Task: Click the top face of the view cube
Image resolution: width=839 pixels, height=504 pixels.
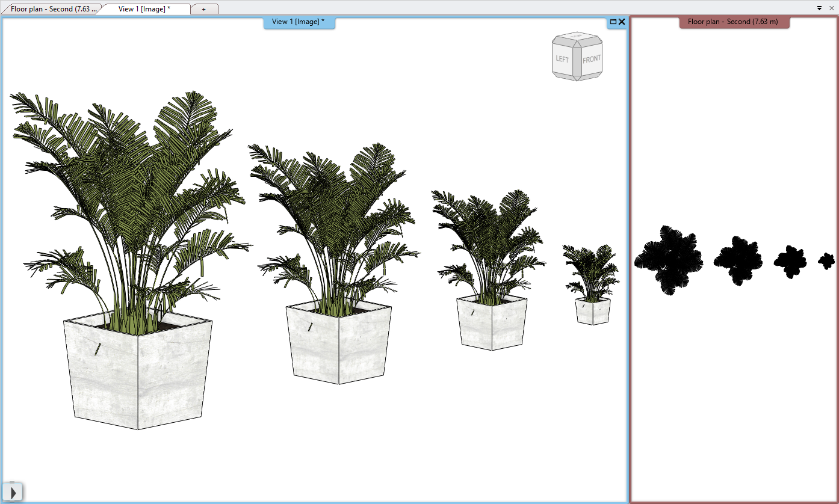Action: (x=577, y=38)
